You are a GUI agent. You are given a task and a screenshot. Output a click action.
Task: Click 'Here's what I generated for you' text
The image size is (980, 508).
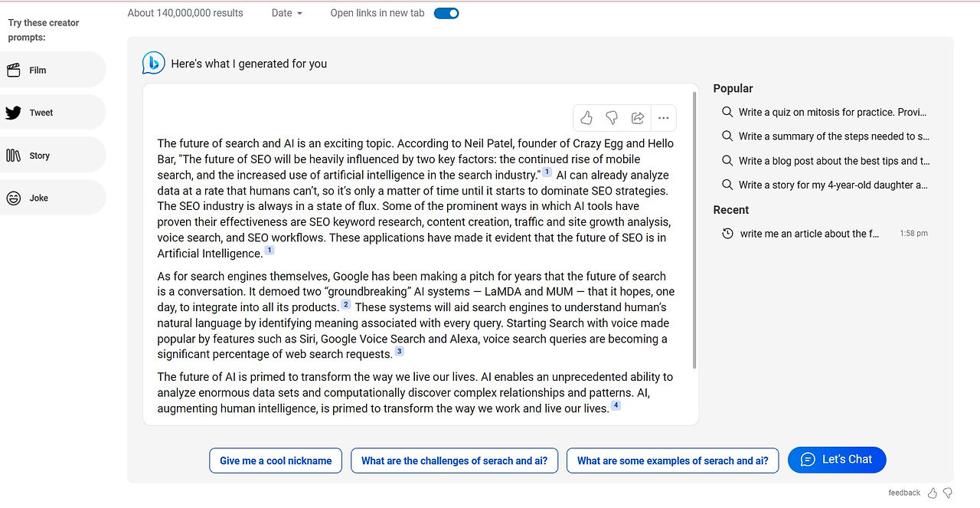(249, 64)
